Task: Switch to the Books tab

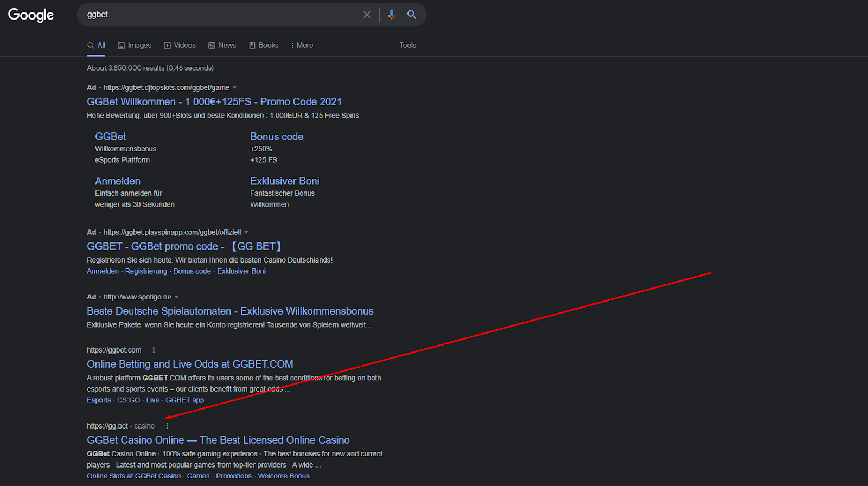Action: 264,46
